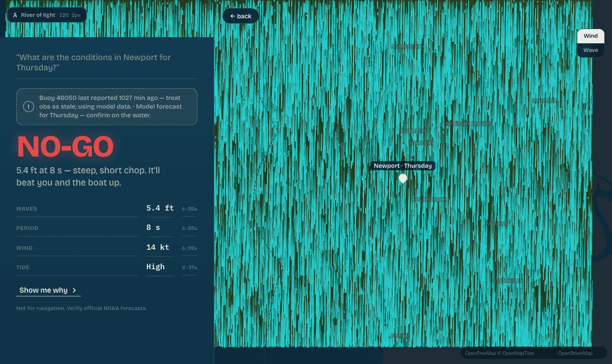Select the WAVES 5.4 ft value
The image size is (612, 364).
(x=160, y=208)
